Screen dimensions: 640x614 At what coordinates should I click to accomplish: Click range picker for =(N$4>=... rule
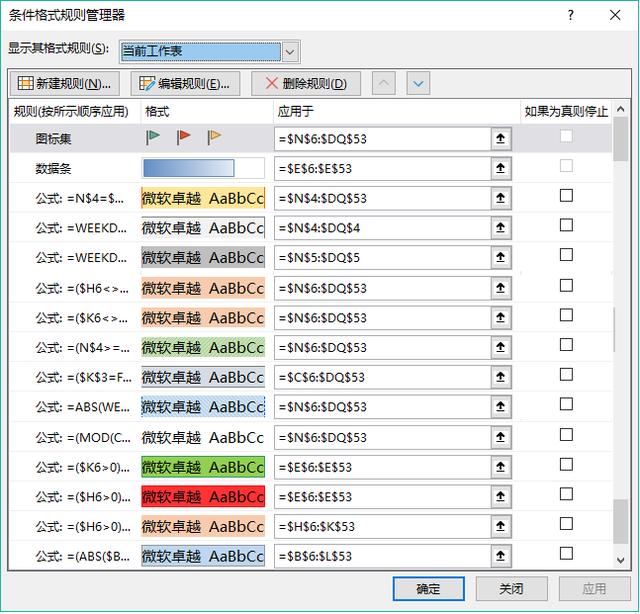click(500, 347)
